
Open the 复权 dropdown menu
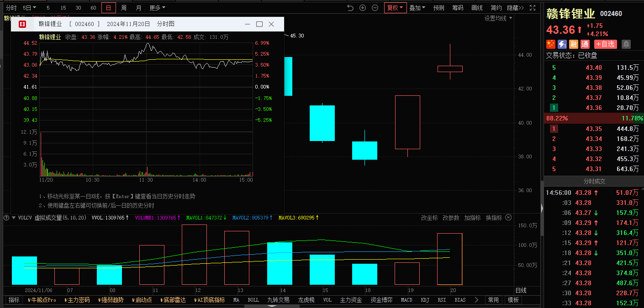click(395, 8)
